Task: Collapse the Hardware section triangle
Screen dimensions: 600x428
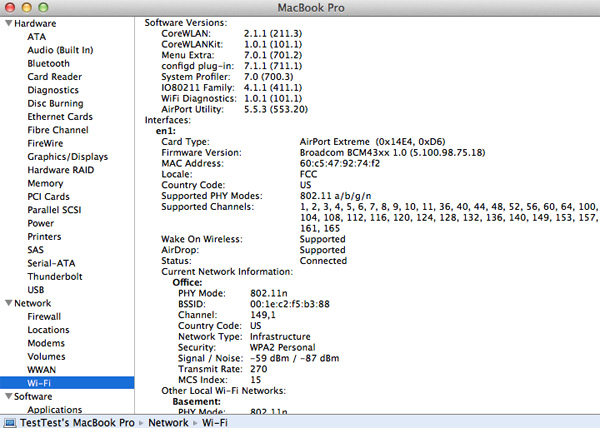Action: (x=8, y=23)
